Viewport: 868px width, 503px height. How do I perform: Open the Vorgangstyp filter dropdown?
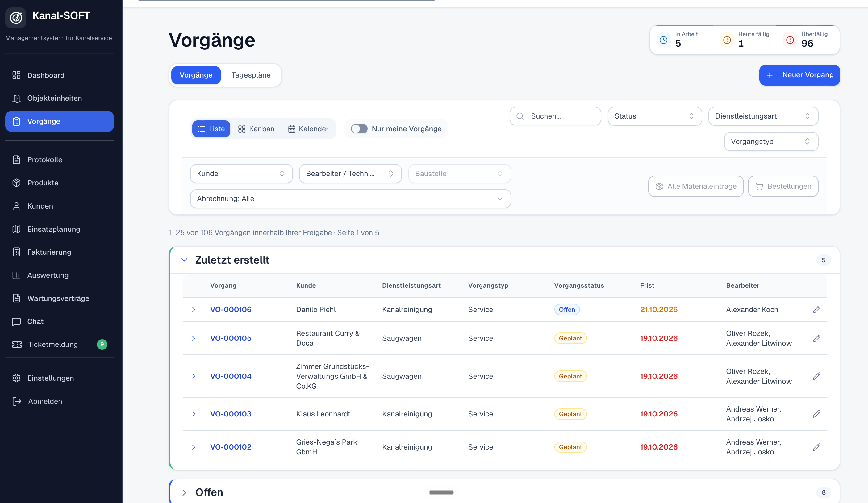click(x=771, y=141)
